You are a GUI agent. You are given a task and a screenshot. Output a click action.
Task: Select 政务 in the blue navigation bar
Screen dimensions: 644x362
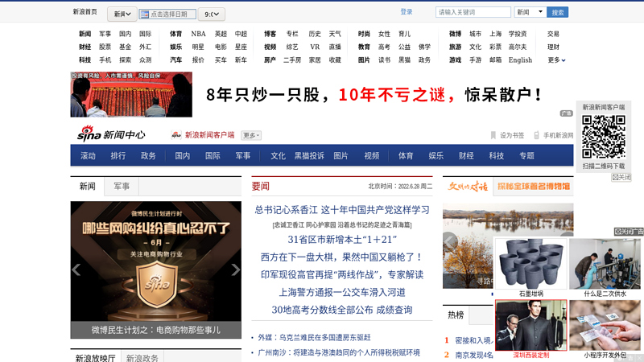[x=148, y=155]
